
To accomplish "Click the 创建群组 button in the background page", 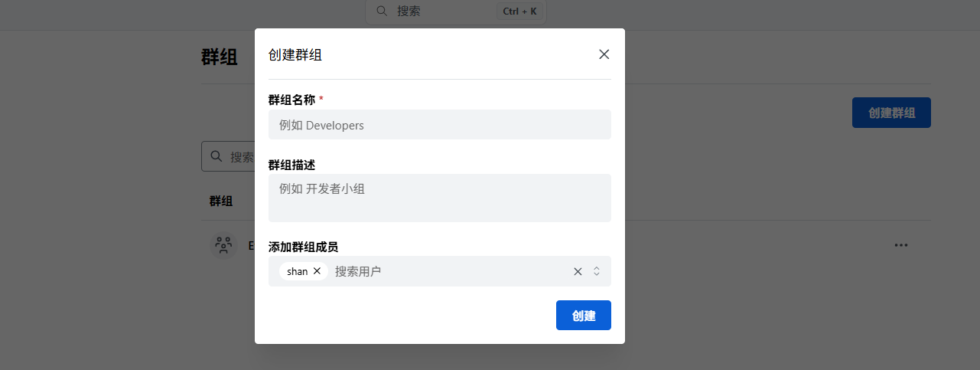I will pos(891,113).
